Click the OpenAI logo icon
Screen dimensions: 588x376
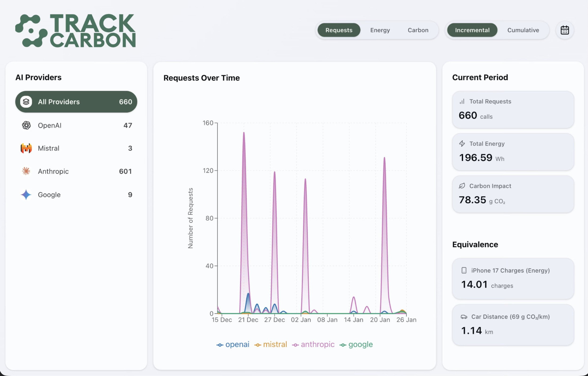[x=26, y=125]
